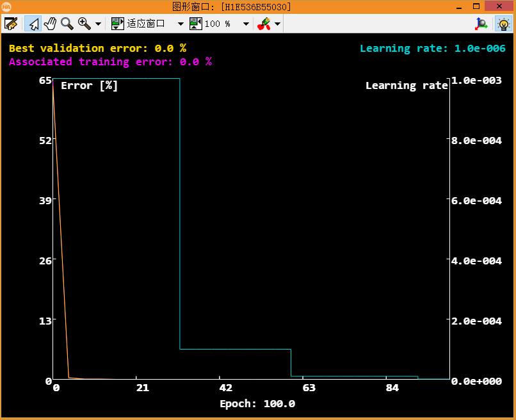Click the '21' epoch axis label

click(x=143, y=388)
